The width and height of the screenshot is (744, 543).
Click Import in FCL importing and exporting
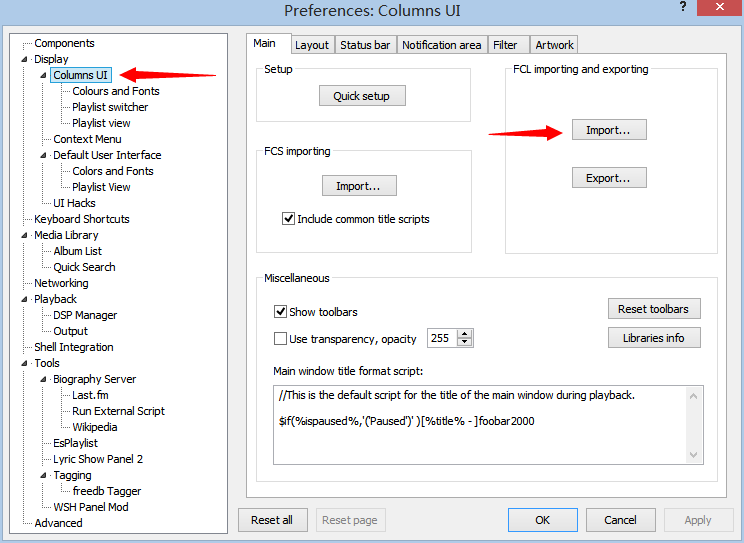pos(608,130)
